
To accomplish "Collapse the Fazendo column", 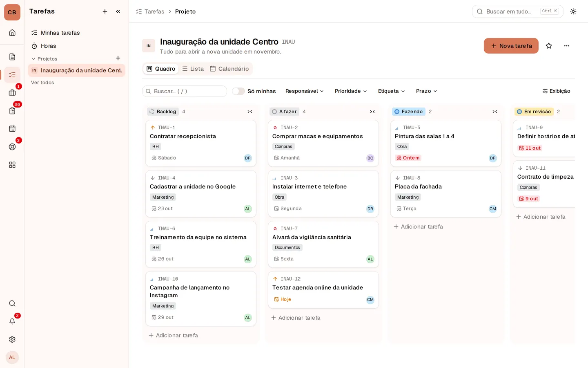I will [x=495, y=112].
